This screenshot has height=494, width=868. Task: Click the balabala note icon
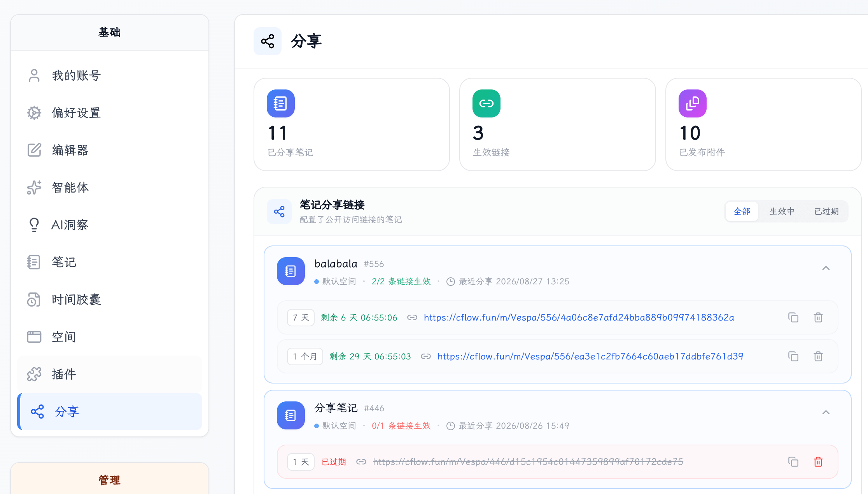click(290, 271)
